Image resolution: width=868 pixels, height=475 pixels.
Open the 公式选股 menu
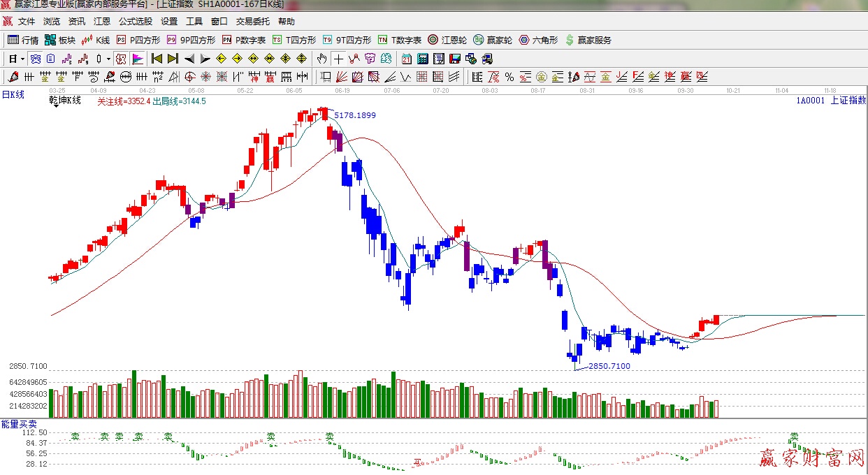click(x=135, y=22)
